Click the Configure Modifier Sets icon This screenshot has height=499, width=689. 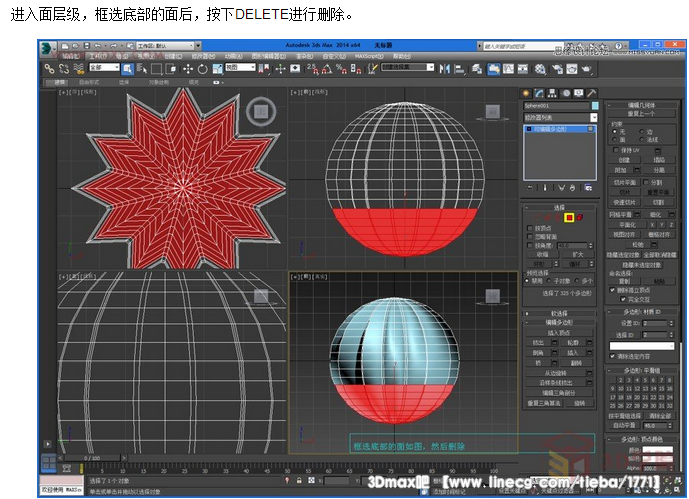click(x=588, y=188)
